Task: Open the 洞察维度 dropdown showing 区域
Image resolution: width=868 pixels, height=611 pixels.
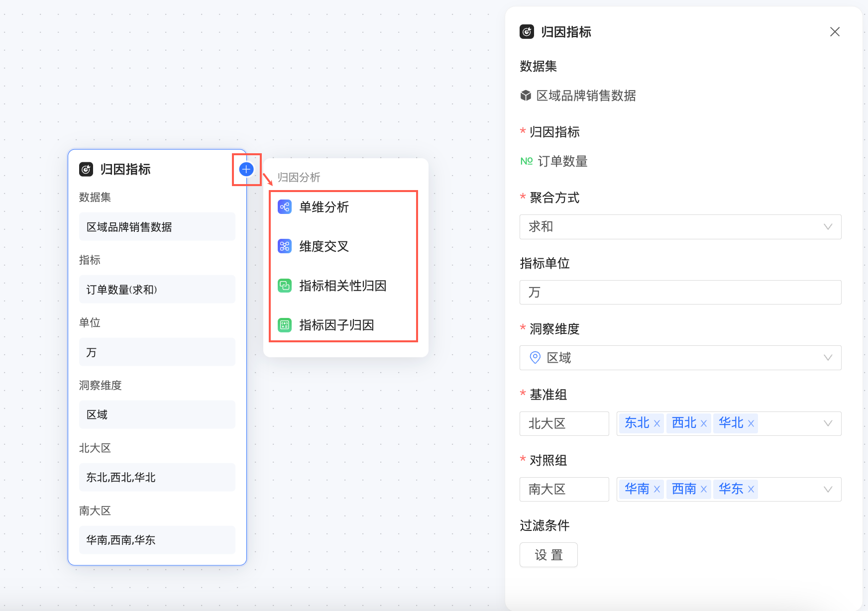Action: click(x=680, y=358)
